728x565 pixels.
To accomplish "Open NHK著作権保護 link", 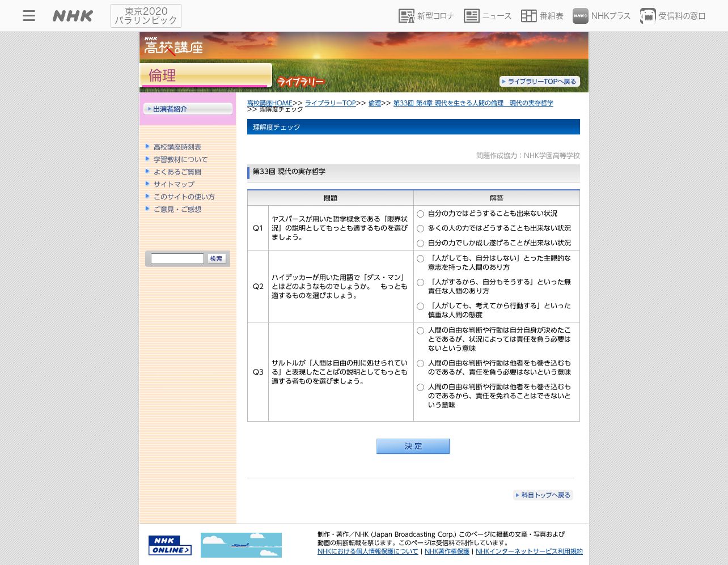I will click(x=447, y=551).
